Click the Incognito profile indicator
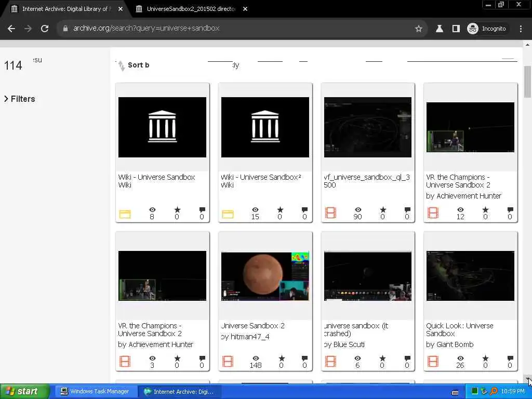The height and width of the screenshot is (399, 532). click(x=487, y=29)
